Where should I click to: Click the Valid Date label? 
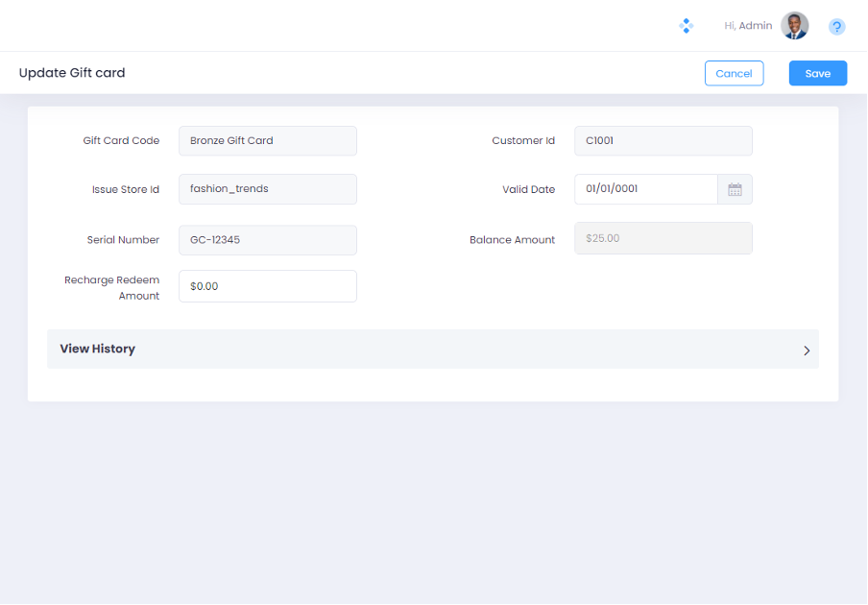point(528,189)
